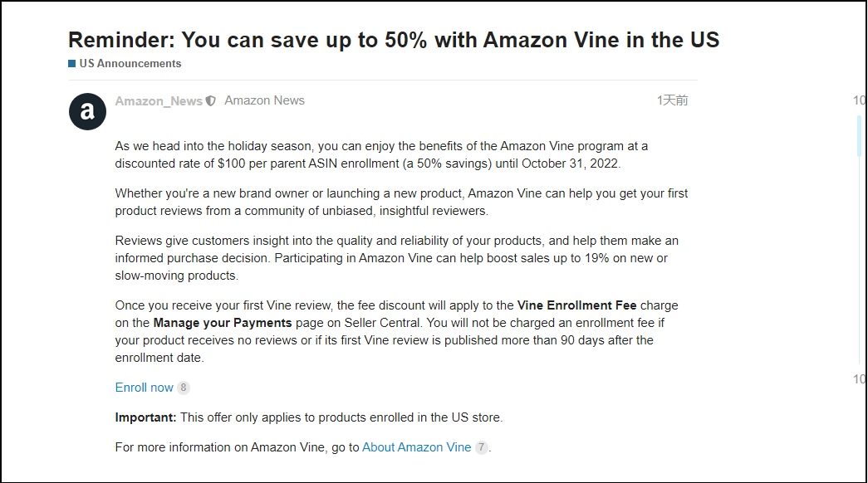Click the bold Vine Enrollment Fee text
Viewport: 868px width, 483px height.
coord(576,305)
